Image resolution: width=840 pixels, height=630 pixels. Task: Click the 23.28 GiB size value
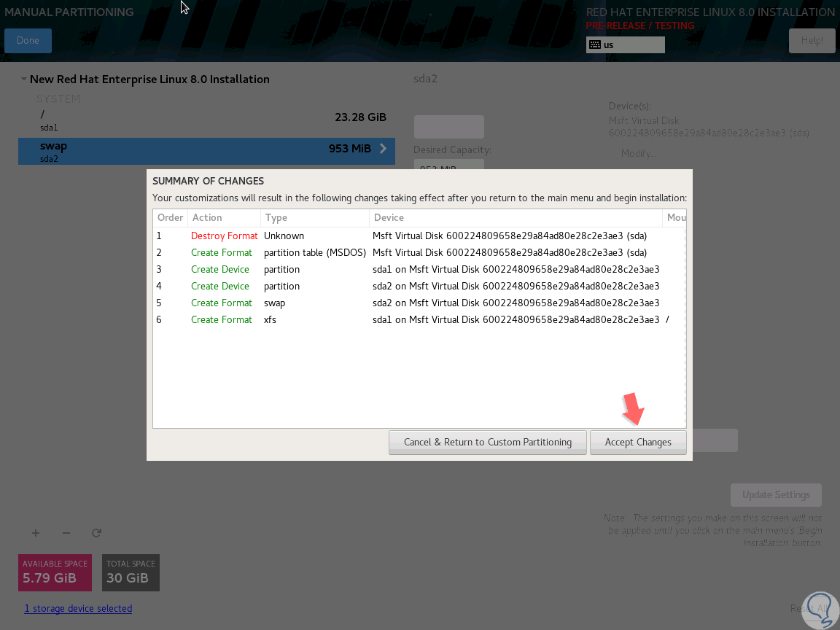click(x=360, y=117)
